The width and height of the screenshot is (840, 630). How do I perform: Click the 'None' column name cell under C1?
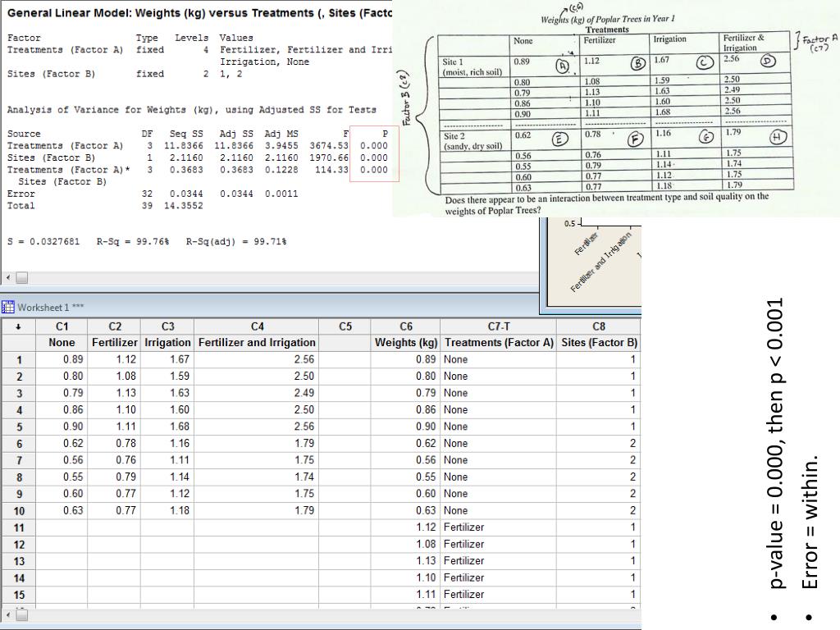point(62,342)
